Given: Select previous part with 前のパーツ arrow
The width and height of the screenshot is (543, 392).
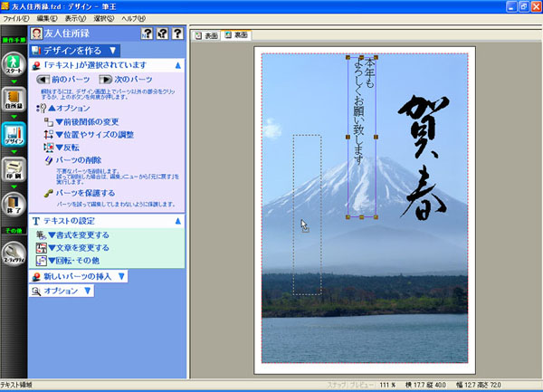Looking at the screenshot, I should click(62, 80).
